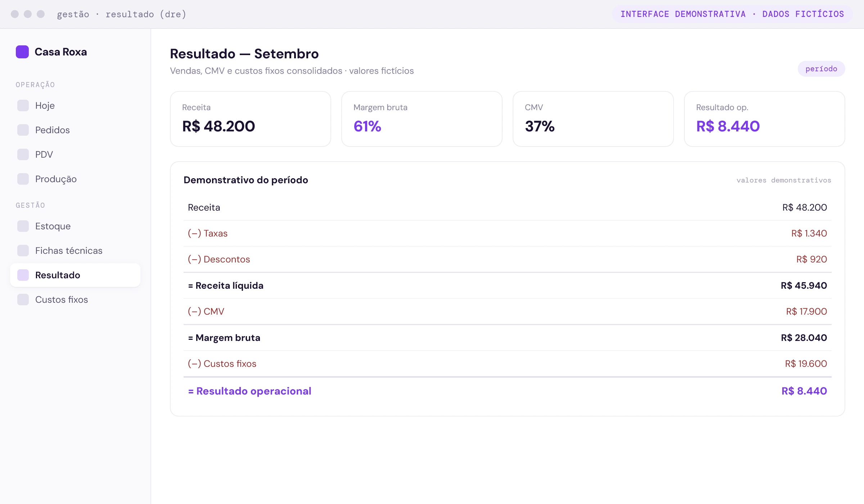Select the Margem bruta 61% card
Image resolution: width=864 pixels, height=504 pixels.
tap(422, 119)
